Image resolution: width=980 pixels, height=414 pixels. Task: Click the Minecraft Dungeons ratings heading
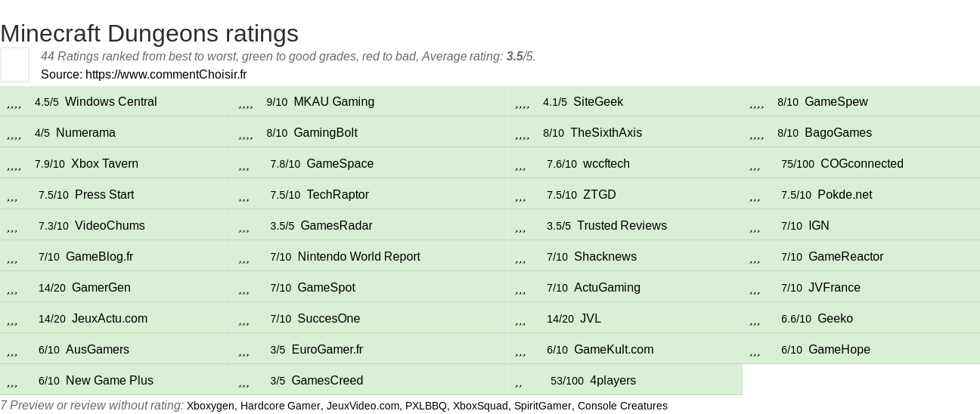click(150, 33)
